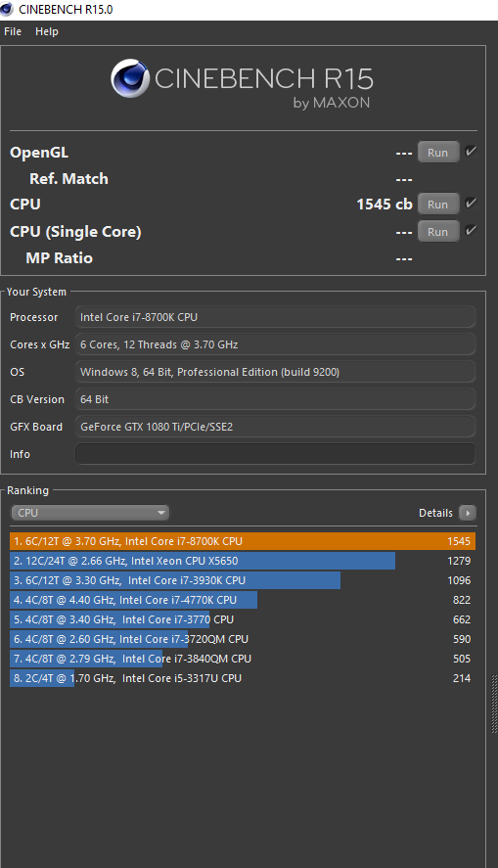Run the CPU (Single Core) benchmark
Image resolution: width=498 pixels, height=868 pixels.
click(x=437, y=231)
